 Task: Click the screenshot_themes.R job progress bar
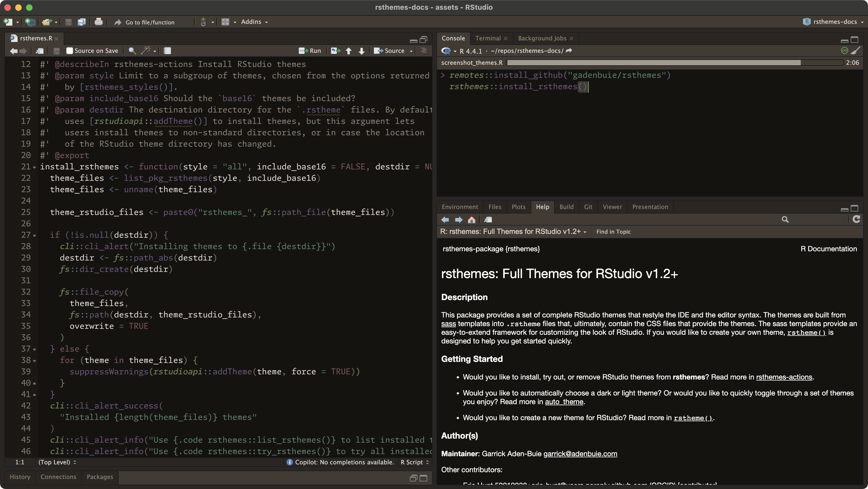(674, 63)
